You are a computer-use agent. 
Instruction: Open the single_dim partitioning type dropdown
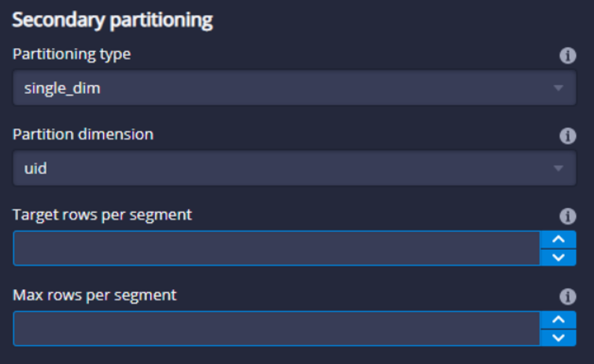coord(294,88)
